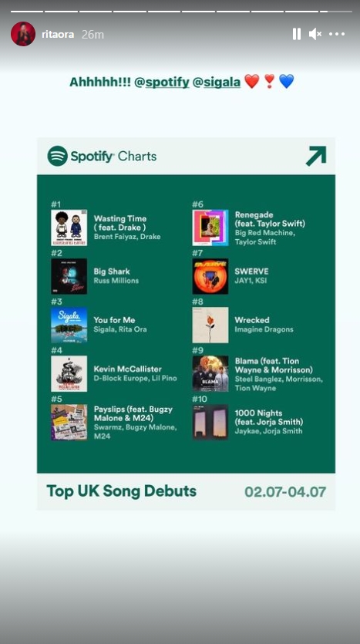This screenshot has width=360, height=644.
Task: Open the three-dots more options menu
Action: click(x=337, y=34)
